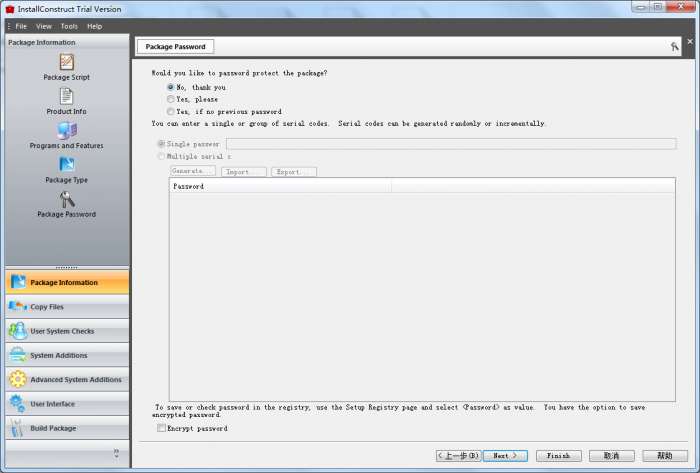Click the InstallConstruct title bar app icon
The image size is (700, 473).
tap(10, 9)
